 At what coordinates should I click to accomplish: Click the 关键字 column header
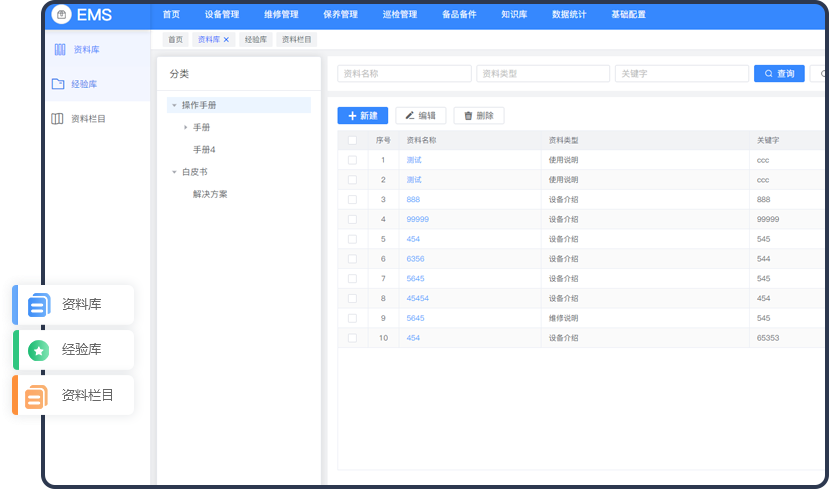pyautogui.click(x=768, y=140)
